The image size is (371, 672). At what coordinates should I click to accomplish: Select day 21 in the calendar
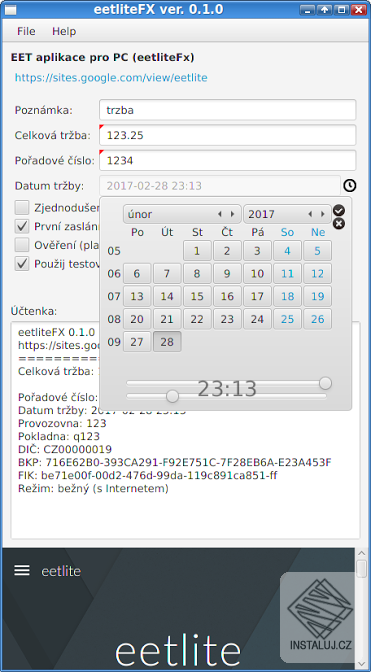[167, 319]
